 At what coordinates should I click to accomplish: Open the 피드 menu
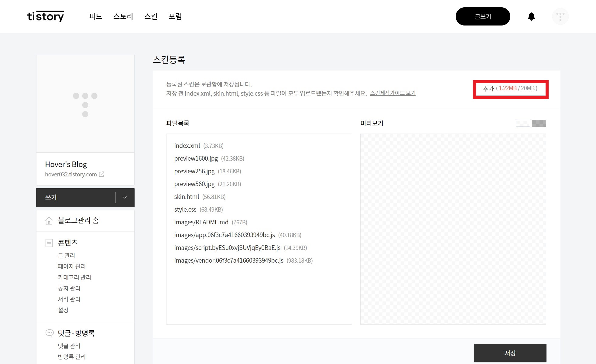tap(95, 16)
